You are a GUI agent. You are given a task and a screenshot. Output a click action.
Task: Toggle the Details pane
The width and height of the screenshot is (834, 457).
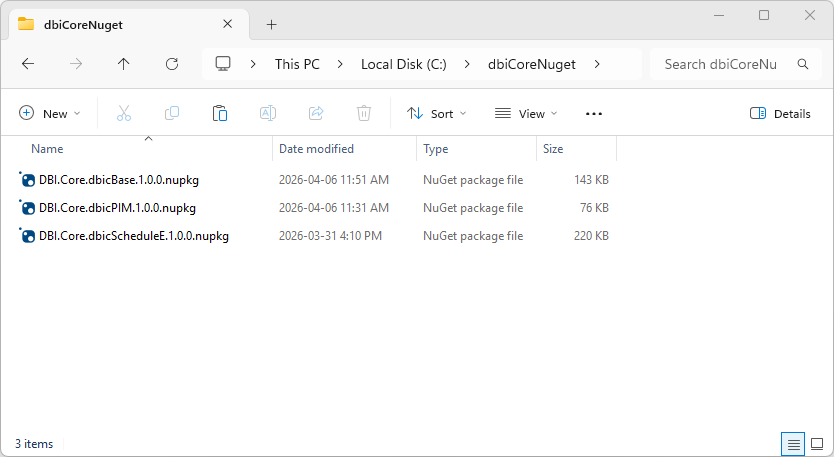pyautogui.click(x=780, y=113)
